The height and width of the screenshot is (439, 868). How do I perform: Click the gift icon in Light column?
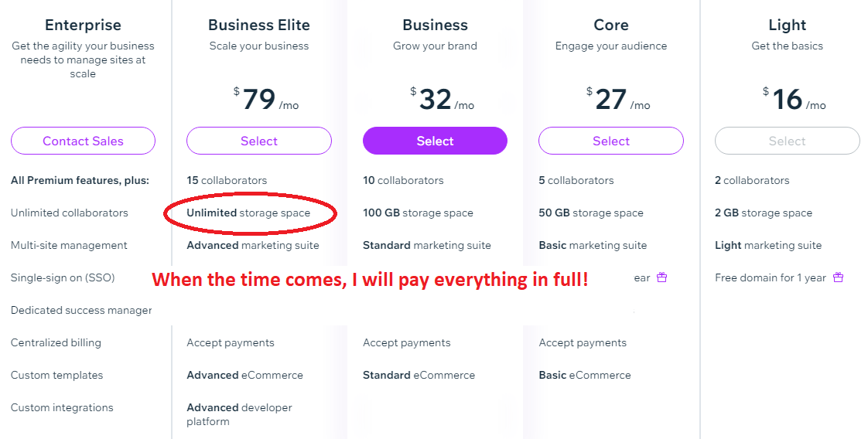coord(838,277)
